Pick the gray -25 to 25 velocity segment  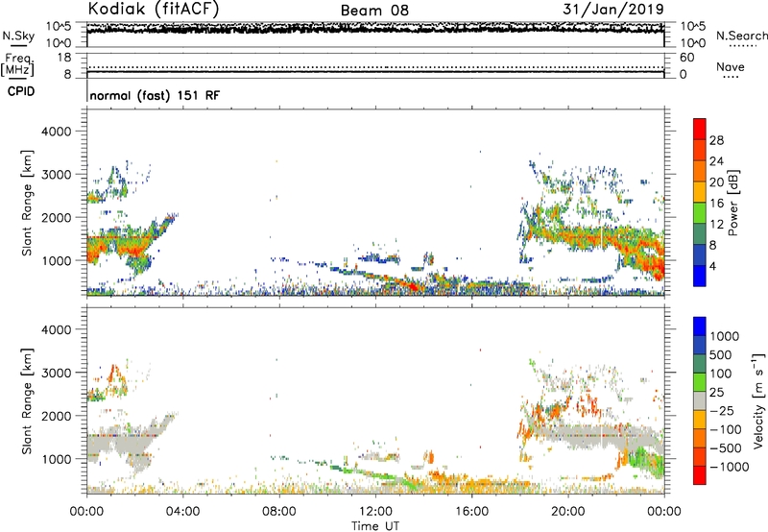coord(700,400)
